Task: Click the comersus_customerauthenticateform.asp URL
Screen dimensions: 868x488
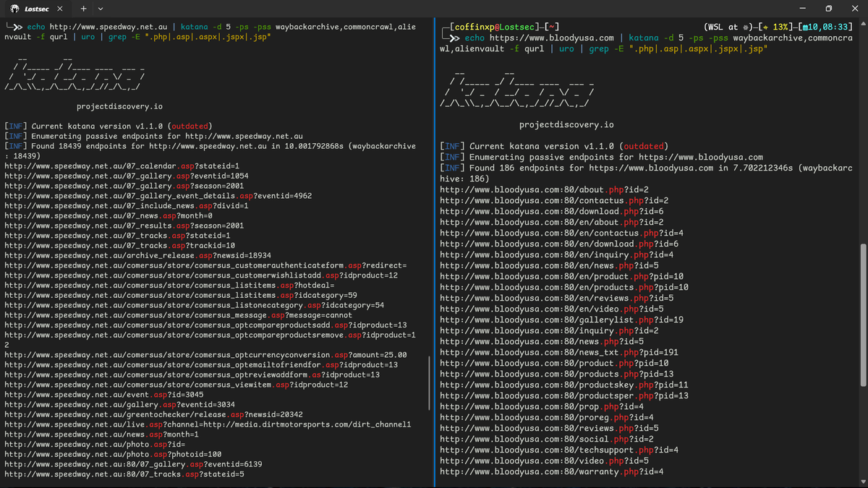Action: [x=206, y=265]
